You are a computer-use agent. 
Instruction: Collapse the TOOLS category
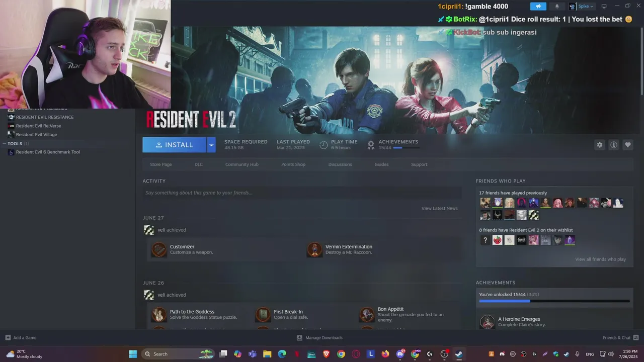5,144
